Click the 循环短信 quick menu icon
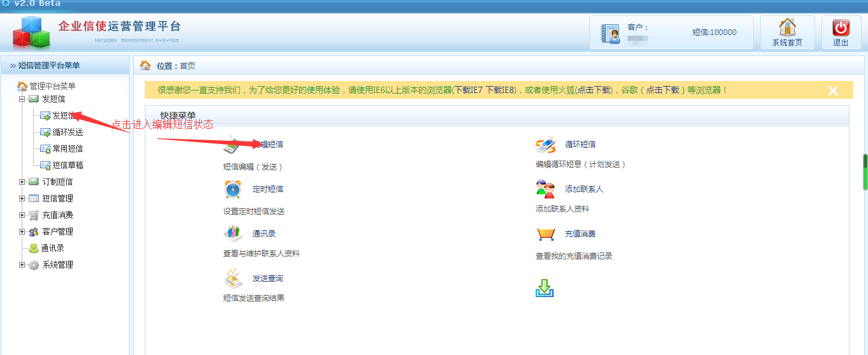 545,145
